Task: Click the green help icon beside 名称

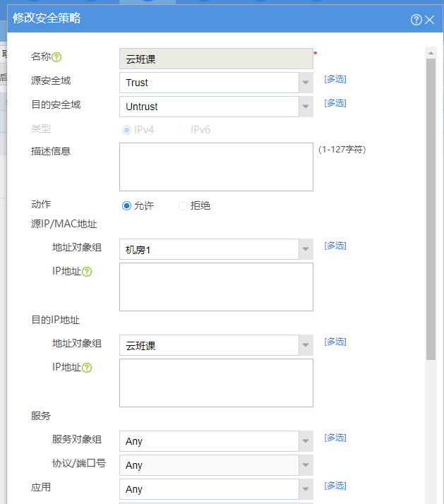Action: click(57, 57)
